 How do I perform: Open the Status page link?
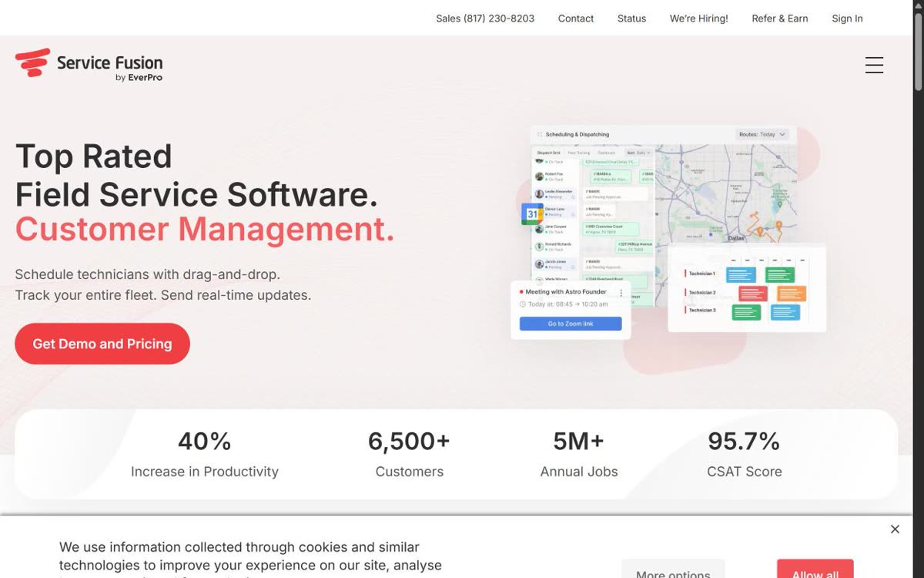tap(631, 18)
